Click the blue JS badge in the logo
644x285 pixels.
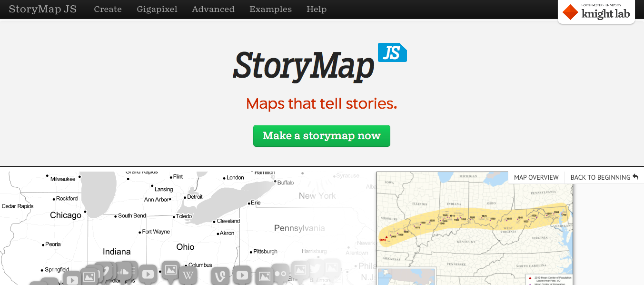pos(392,52)
